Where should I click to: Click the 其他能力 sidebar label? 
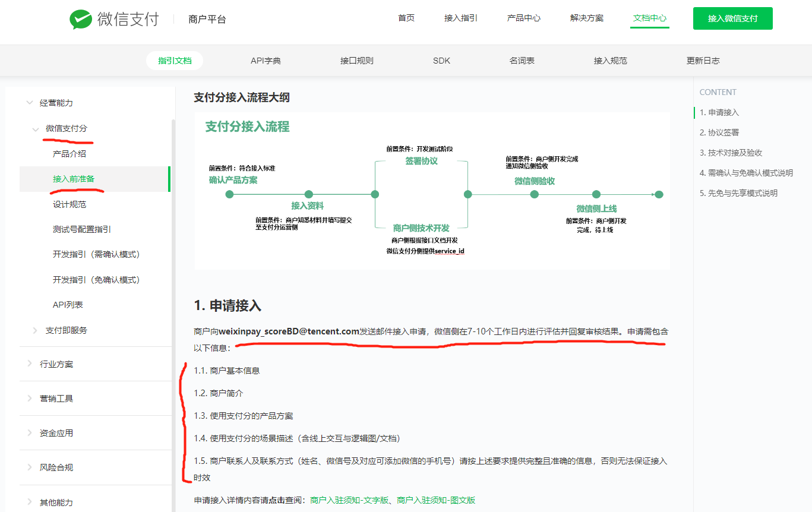[x=56, y=502]
